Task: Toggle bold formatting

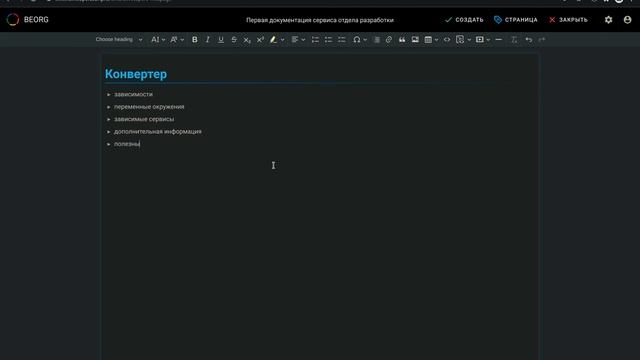Action: pos(195,40)
